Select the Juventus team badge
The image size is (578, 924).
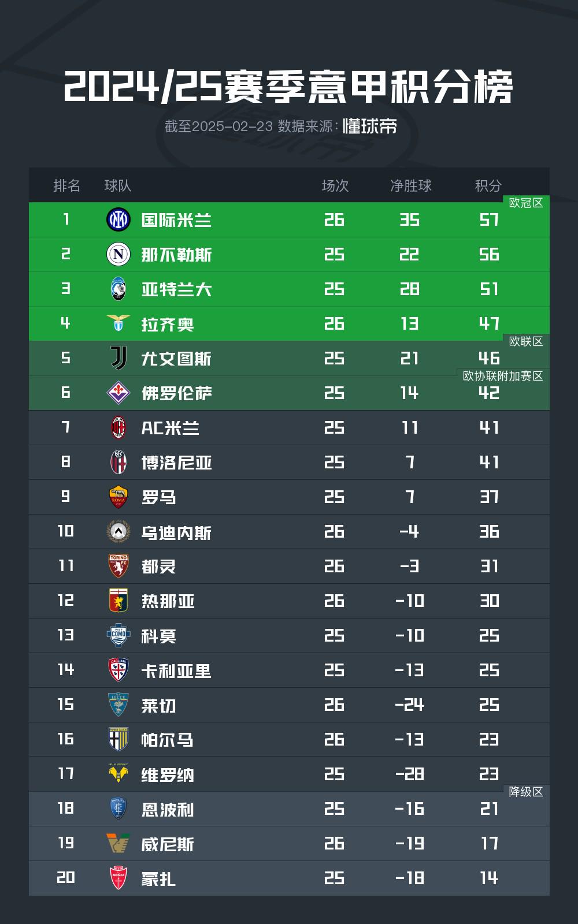118,358
